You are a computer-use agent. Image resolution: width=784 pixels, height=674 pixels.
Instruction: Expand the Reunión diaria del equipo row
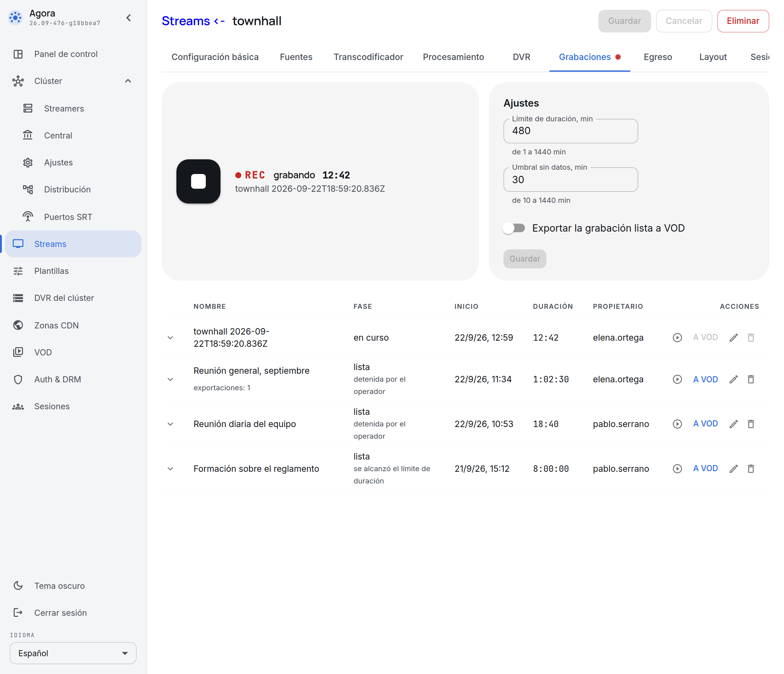tap(170, 424)
